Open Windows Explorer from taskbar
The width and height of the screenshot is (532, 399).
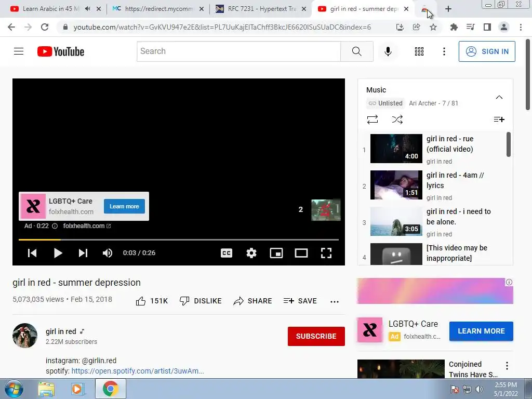46,389
